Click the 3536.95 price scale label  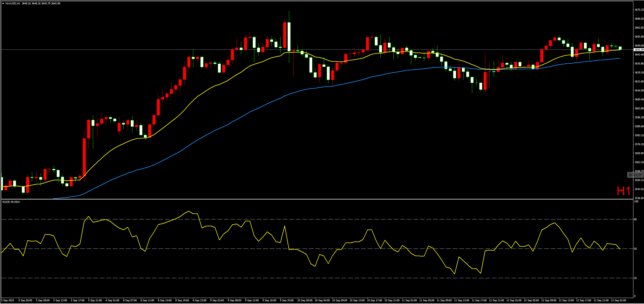639,198
